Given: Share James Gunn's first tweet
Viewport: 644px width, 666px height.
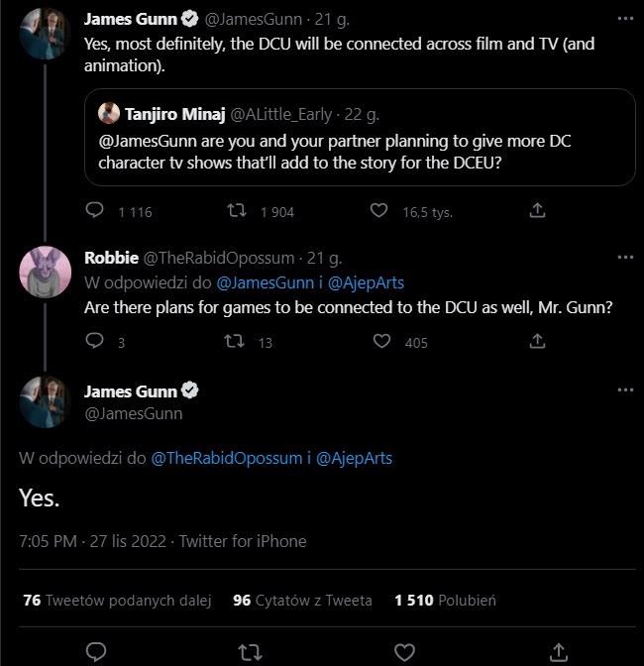Looking at the screenshot, I should (x=537, y=211).
